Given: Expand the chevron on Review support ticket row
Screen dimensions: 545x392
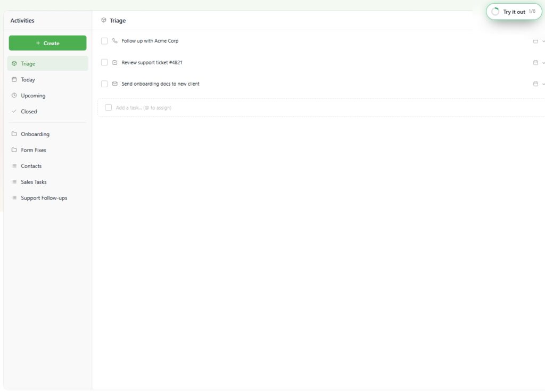Looking at the screenshot, I should click(543, 63).
